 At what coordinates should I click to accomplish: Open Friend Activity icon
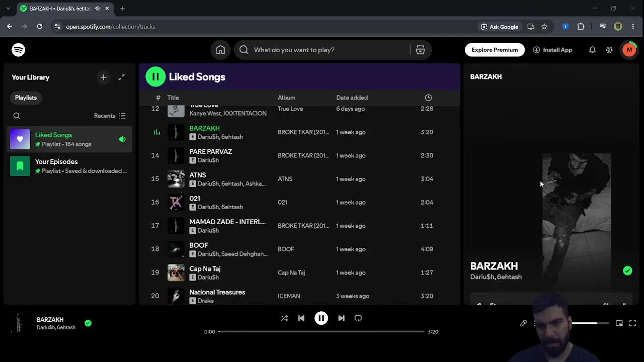pyautogui.click(x=609, y=50)
